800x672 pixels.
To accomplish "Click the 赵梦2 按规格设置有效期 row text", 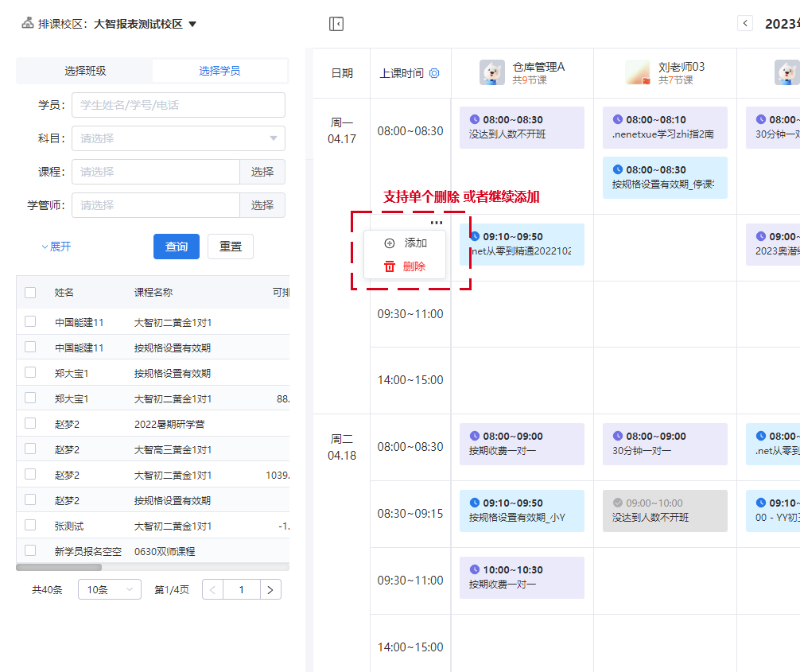I will tap(173, 500).
